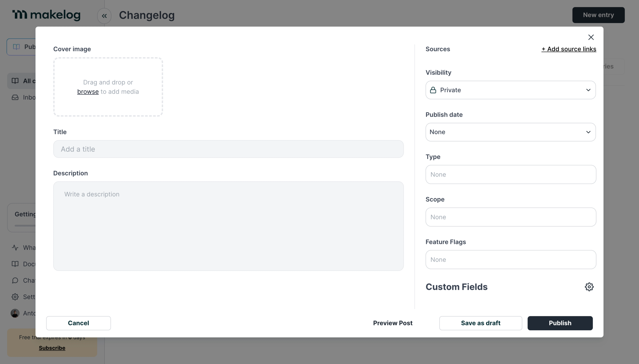Click the user avatar in sidebar
Screen dimensions: 639x364
click(15, 313)
